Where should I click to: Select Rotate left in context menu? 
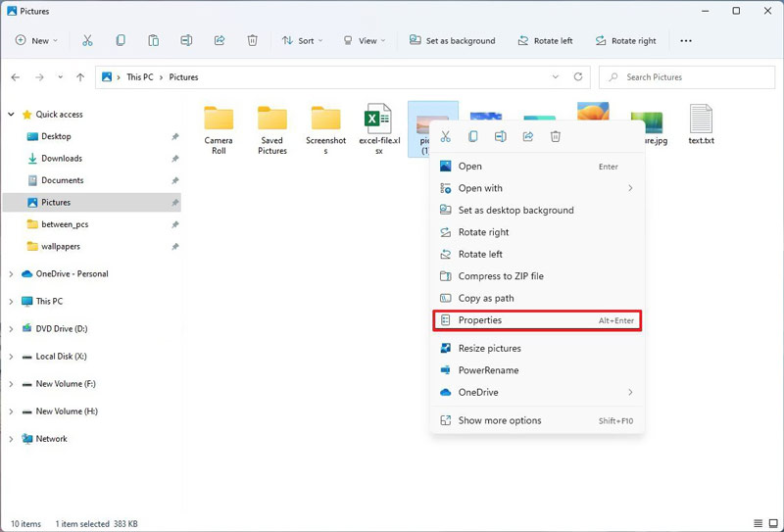click(537, 255)
